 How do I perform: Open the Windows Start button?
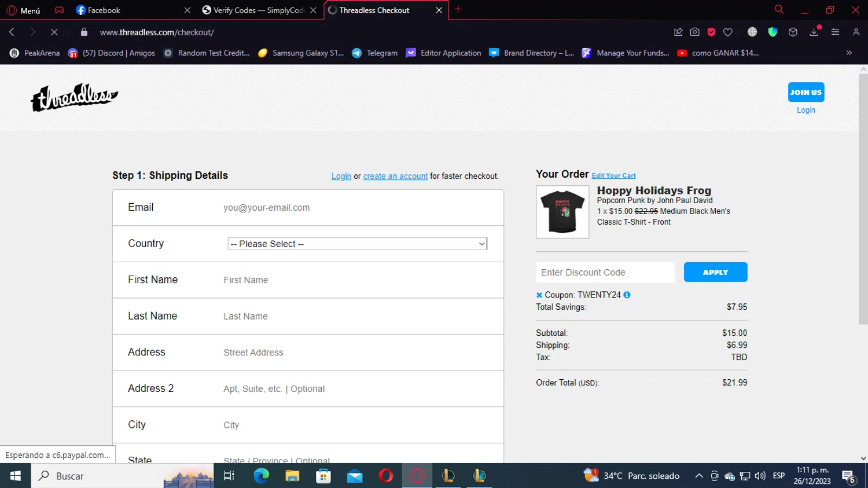[16, 476]
